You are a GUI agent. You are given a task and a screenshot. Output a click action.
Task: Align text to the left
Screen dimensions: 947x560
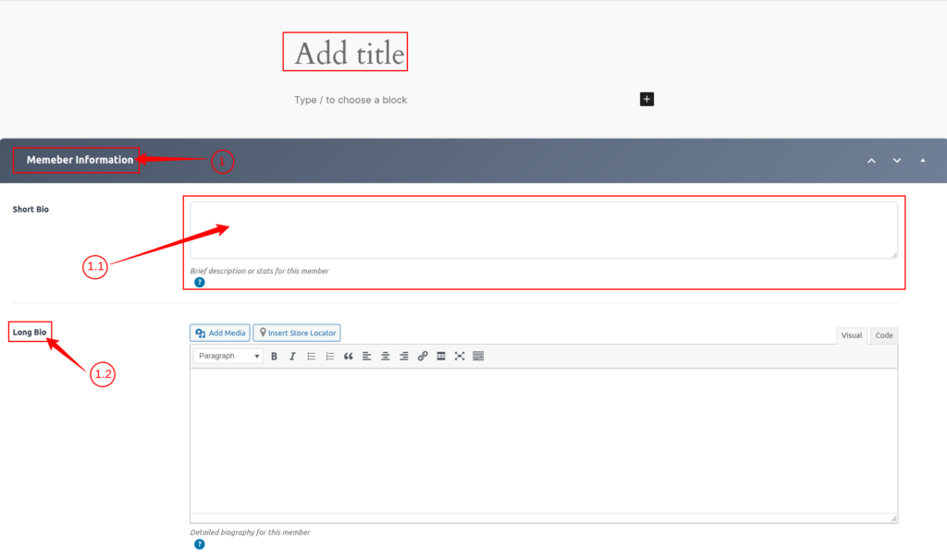[367, 356]
